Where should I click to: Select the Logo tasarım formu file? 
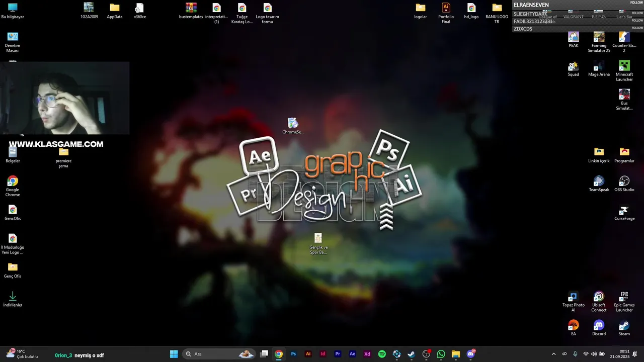tap(268, 13)
